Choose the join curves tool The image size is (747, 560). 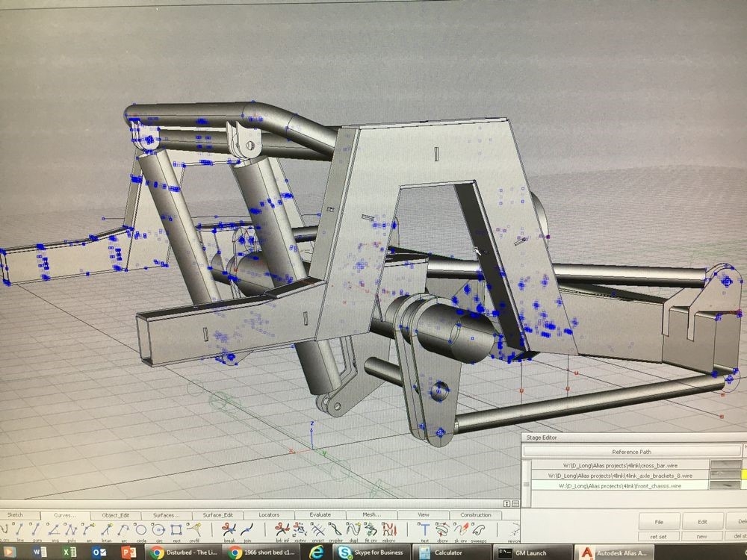[247, 529]
